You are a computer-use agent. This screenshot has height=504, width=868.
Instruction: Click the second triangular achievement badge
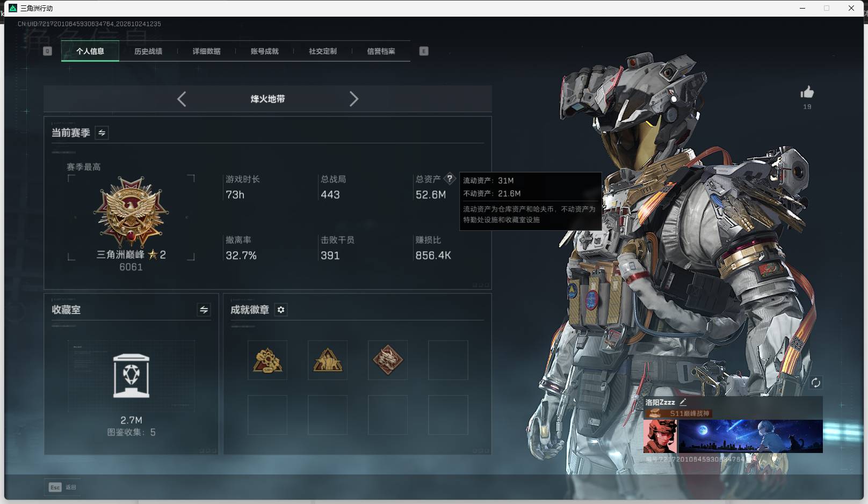(328, 360)
